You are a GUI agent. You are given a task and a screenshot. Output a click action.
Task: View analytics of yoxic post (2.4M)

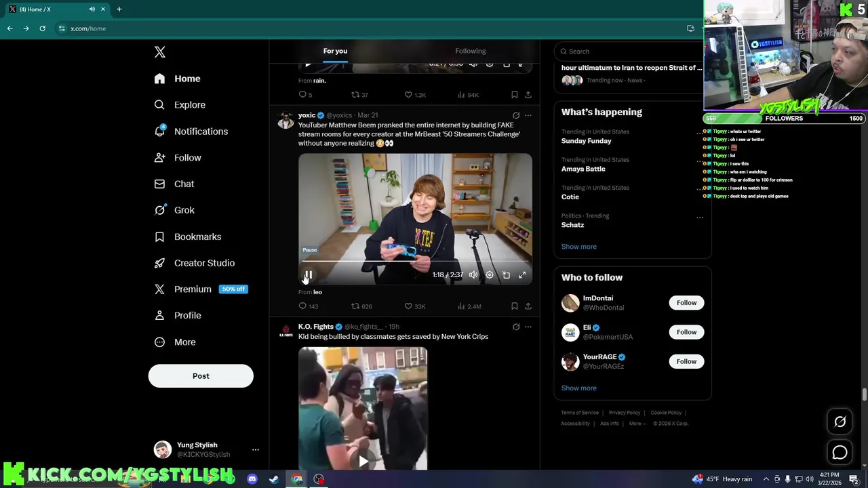click(x=469, y=306)
